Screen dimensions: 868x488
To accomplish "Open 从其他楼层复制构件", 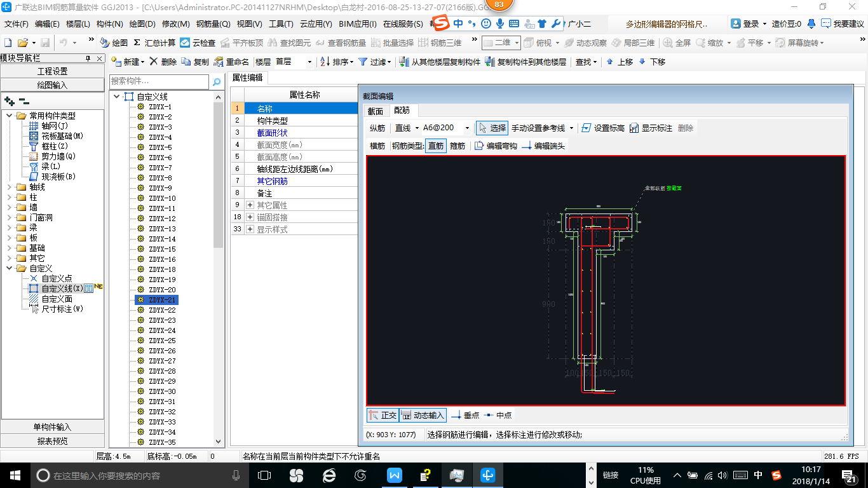I will 440,62.
